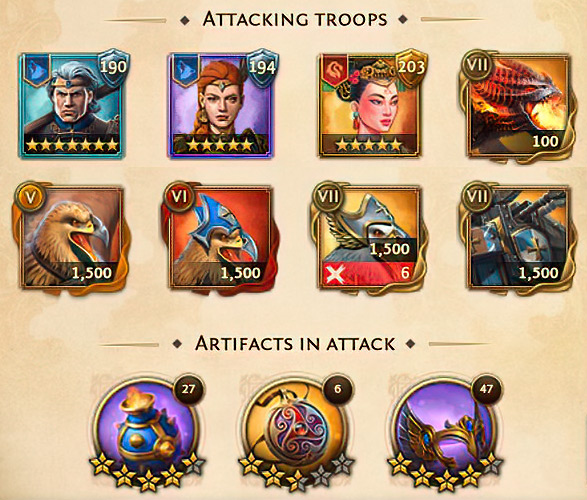Click the 203 gold shield badge
Viewport: 587px width, 500px height.
pos(411,67)
